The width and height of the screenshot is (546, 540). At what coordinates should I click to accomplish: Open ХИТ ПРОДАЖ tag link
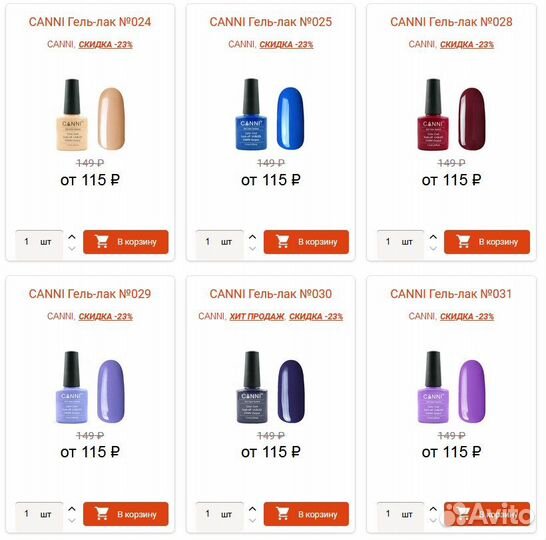pyautogui.click(x=257, y=316)
